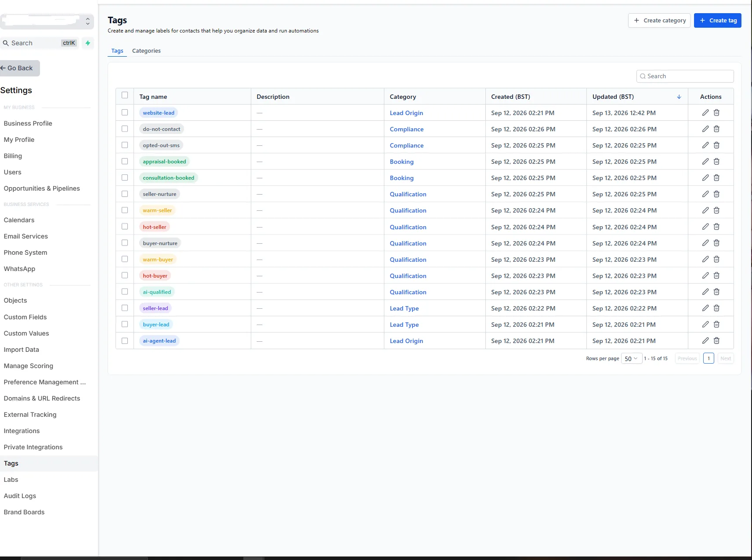Image resolution: width=752 pixels, height=560 pixels.
Task: Delete the hot-buyer tag
Action: coord(716,275)
